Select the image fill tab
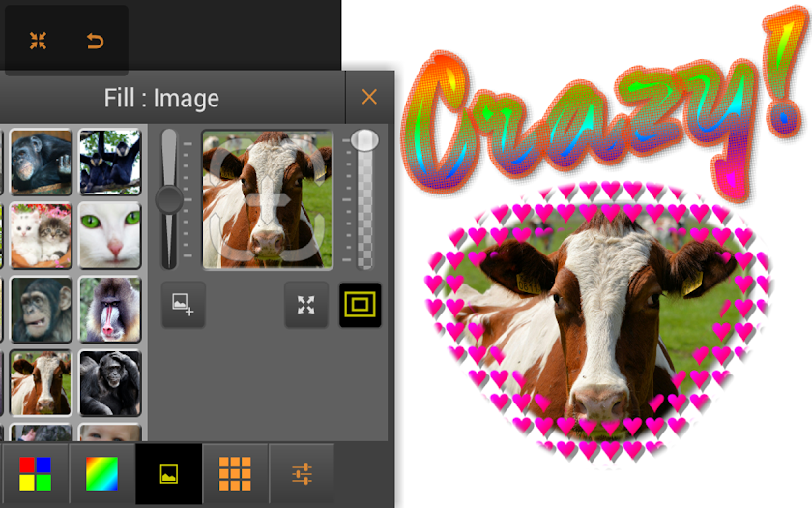Screen dimensions: 812x508 click(169, 473)
